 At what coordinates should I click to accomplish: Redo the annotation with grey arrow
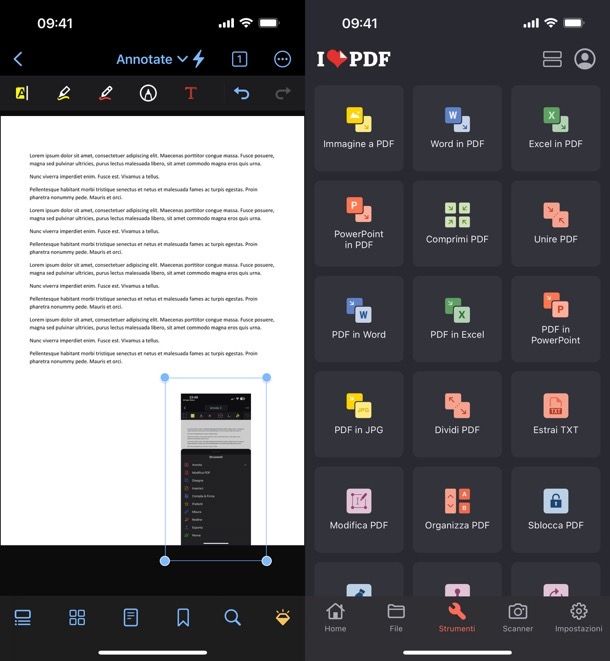coord(283,93)
